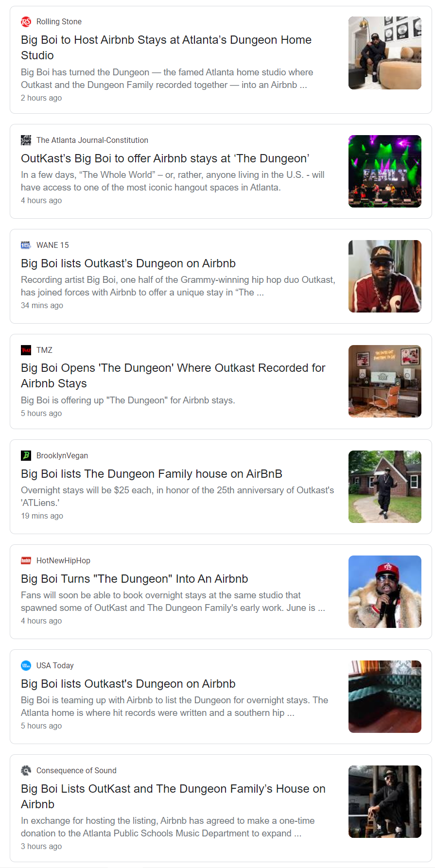Open HotNewHipHop headline 'Big Boi Turns The Dungeon'

(135, 579)
